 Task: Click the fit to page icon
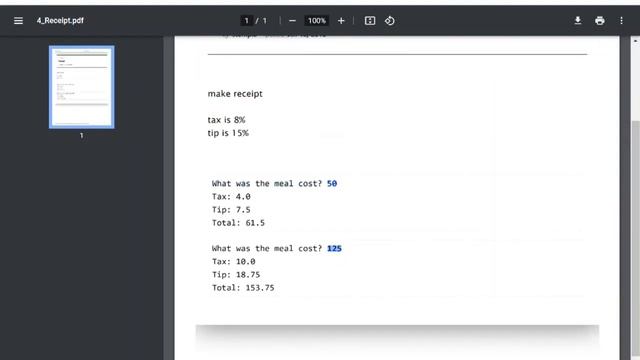click(370, 20)
